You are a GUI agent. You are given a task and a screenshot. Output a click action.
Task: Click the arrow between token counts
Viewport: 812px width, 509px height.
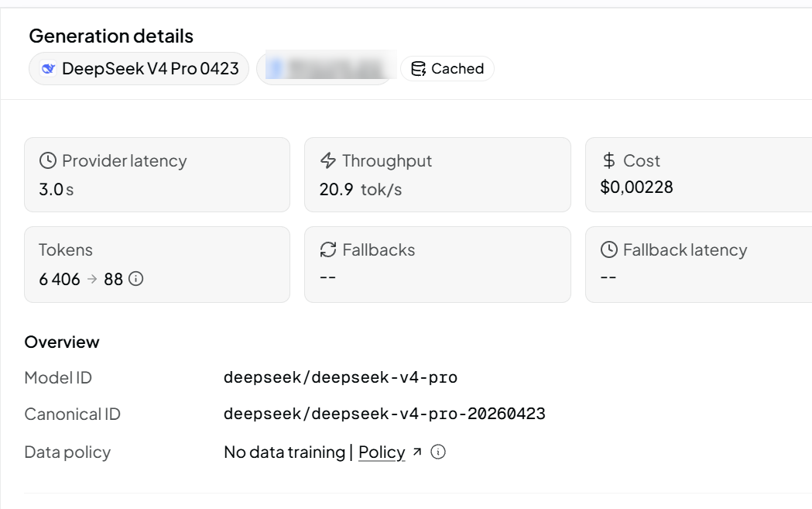click(x=92, y=279)
